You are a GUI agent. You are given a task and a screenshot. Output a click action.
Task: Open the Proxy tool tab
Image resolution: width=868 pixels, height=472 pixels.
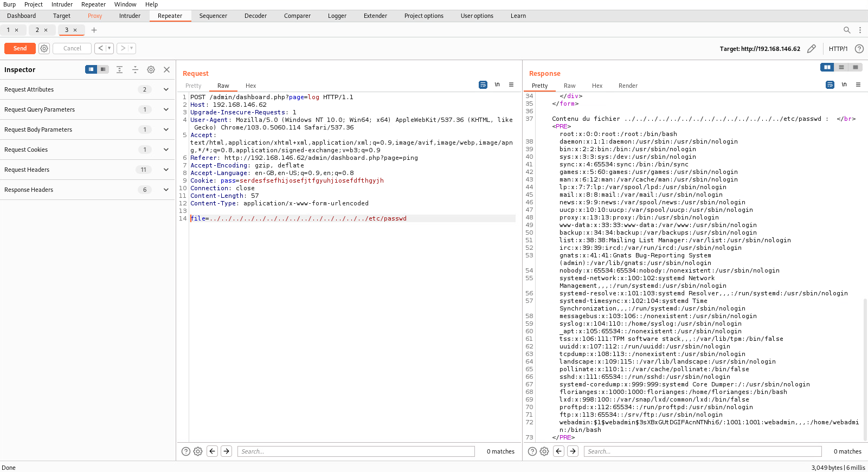(95, 16)
